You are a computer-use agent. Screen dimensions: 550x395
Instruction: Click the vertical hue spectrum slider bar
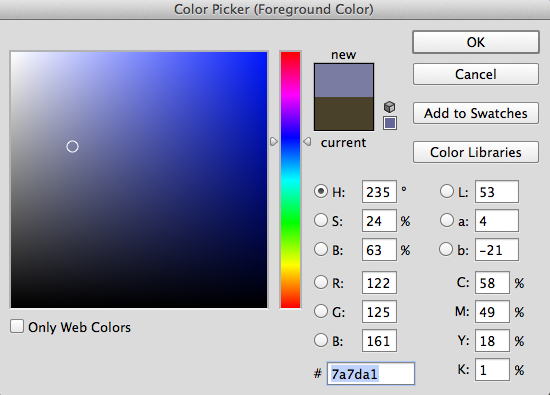point(290,180)
